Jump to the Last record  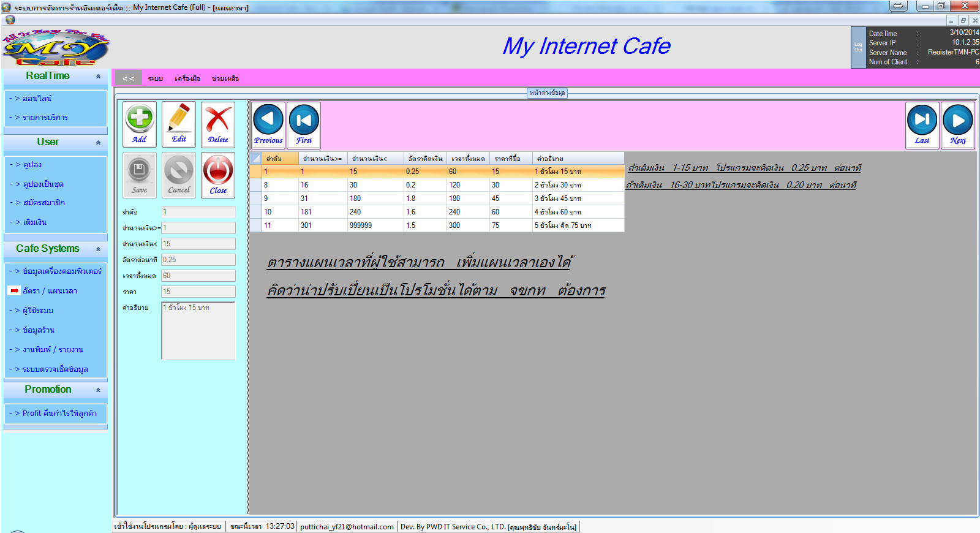coord(922,125)
